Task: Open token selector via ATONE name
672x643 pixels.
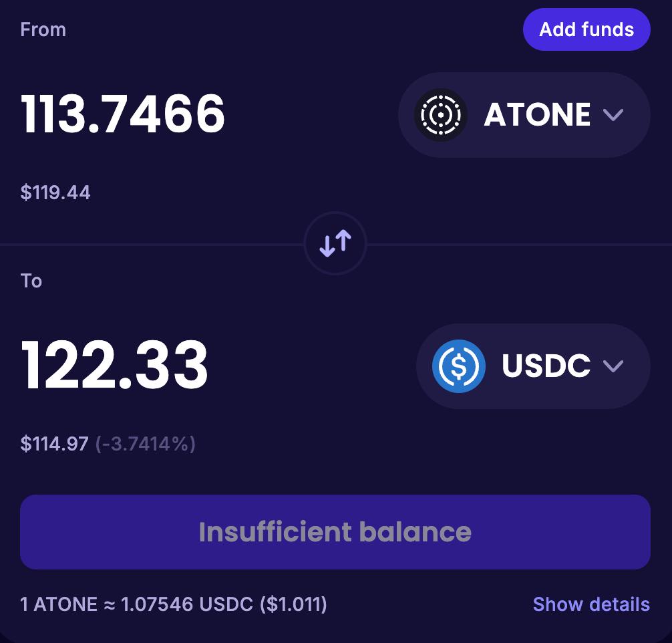Action: (x=536, y=115)
